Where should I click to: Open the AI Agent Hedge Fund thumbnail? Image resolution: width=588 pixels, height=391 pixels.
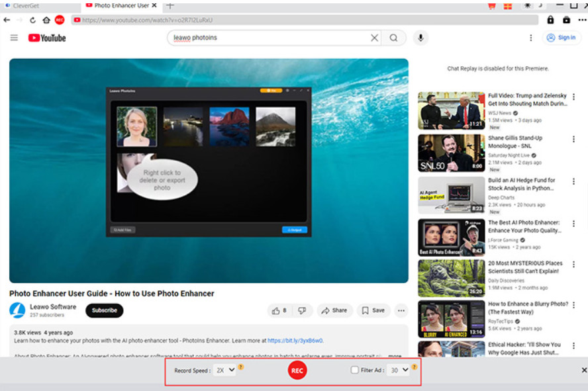tap(452, 196)
